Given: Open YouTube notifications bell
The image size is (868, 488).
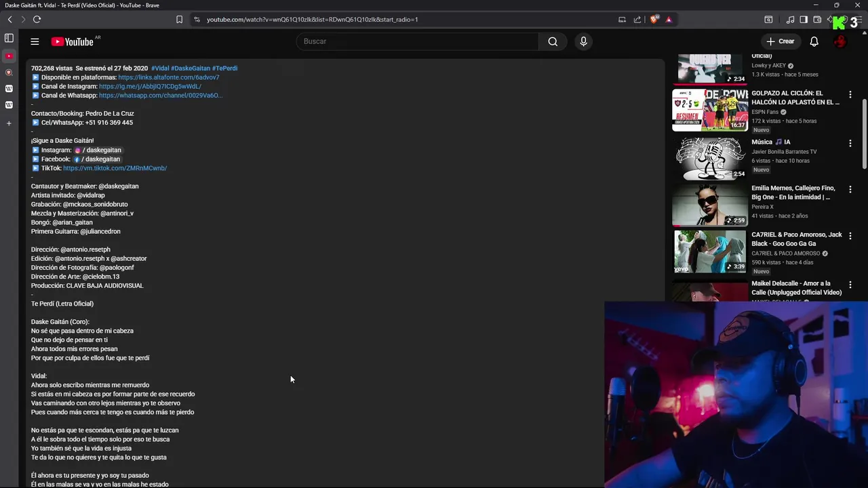Looking at the screenshot, I should tap(814, 41).
